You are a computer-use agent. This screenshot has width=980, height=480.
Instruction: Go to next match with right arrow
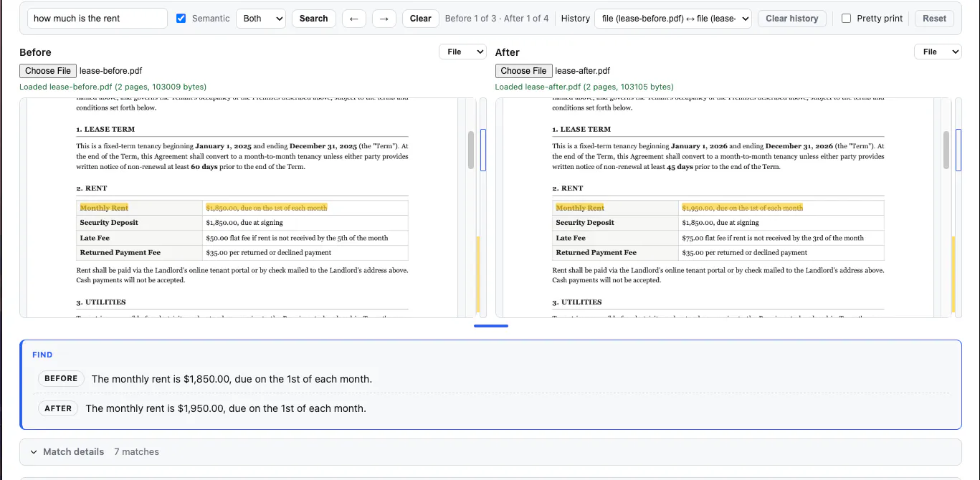click(x=384, y=19)
